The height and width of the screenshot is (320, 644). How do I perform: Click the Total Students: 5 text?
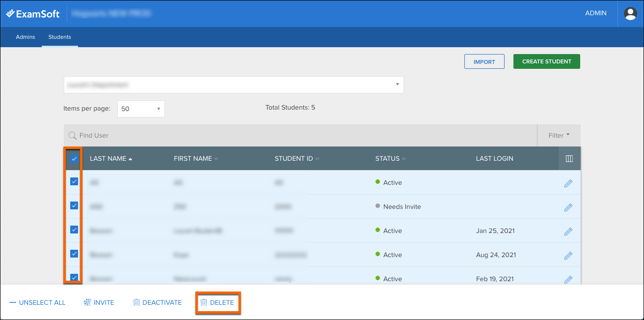coord(290,107)
